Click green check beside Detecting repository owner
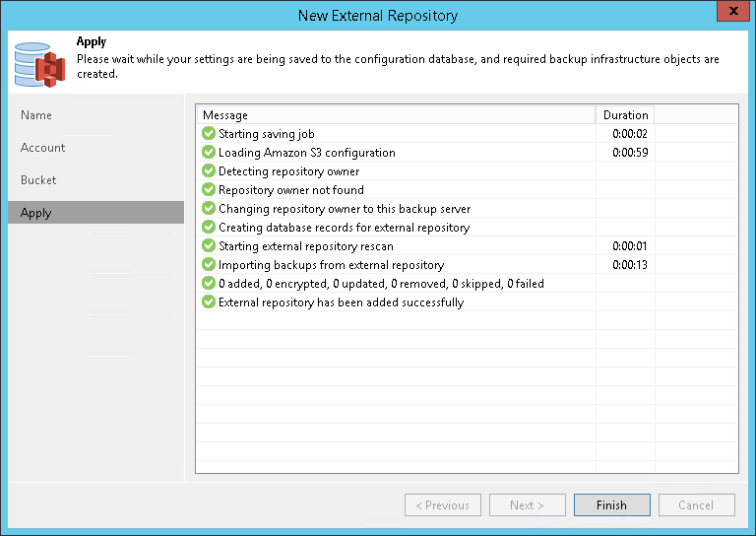 [209, 171]
